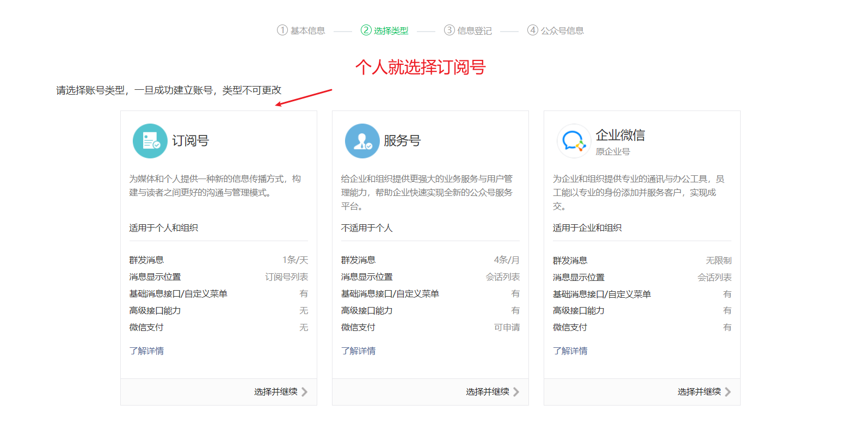
Task: Click 高级接口能力 label in 订阅号 card
Action: click(155, 311)
